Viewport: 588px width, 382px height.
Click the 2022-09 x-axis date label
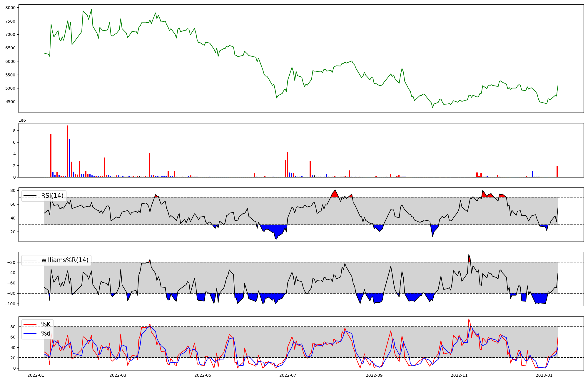tap(374, 375)
